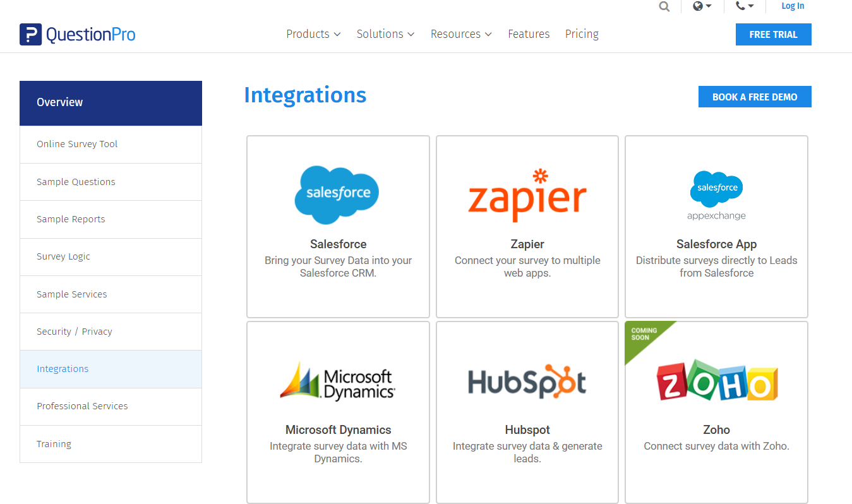Viewport: 852px width, 504px height.
Task: Expand the Resources menu
Action: pos(461,34)
